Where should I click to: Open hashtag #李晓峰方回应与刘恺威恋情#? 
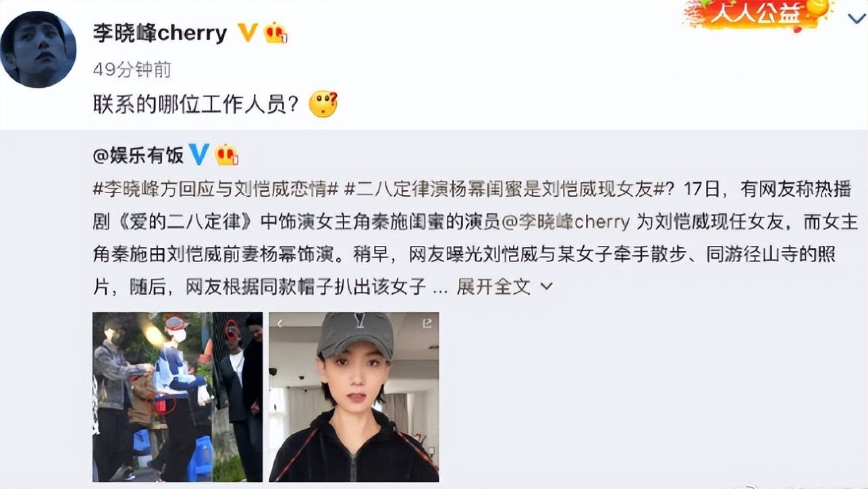215,188
